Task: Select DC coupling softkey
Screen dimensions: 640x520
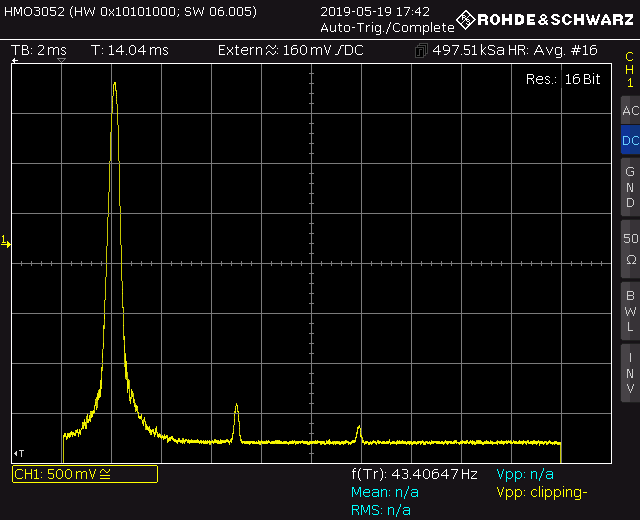Action: pos(629,141)
